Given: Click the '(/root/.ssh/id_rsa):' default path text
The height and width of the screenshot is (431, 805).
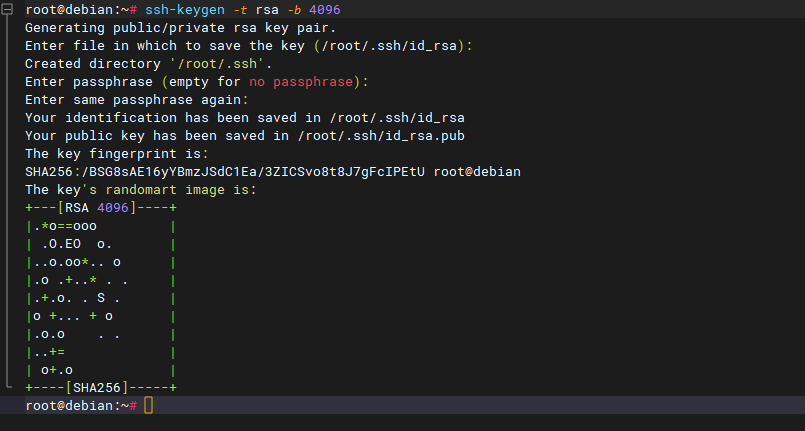Looking at the screenshot, I should point(393,46).
